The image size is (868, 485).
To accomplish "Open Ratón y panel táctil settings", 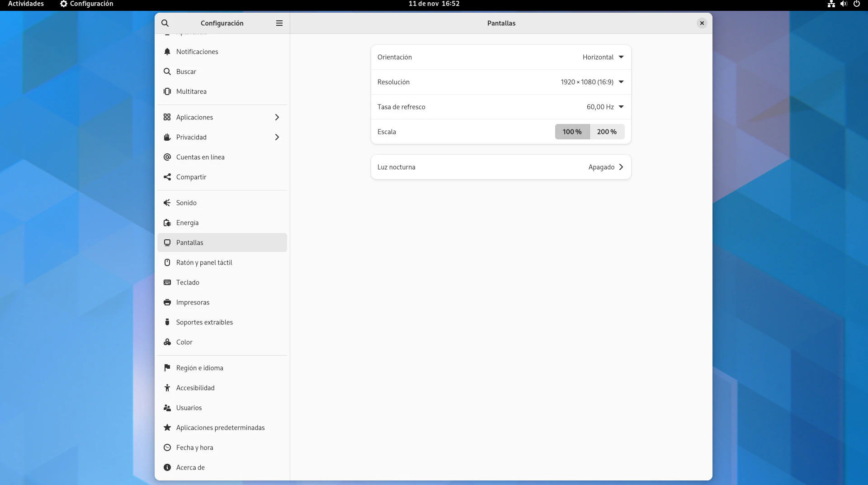I will [x=204, y=262].
